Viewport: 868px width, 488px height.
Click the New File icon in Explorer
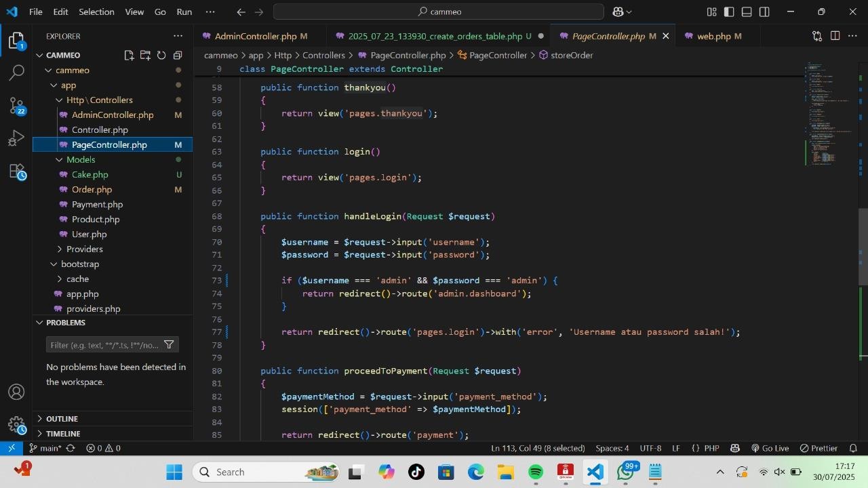[x=129, y=56]
